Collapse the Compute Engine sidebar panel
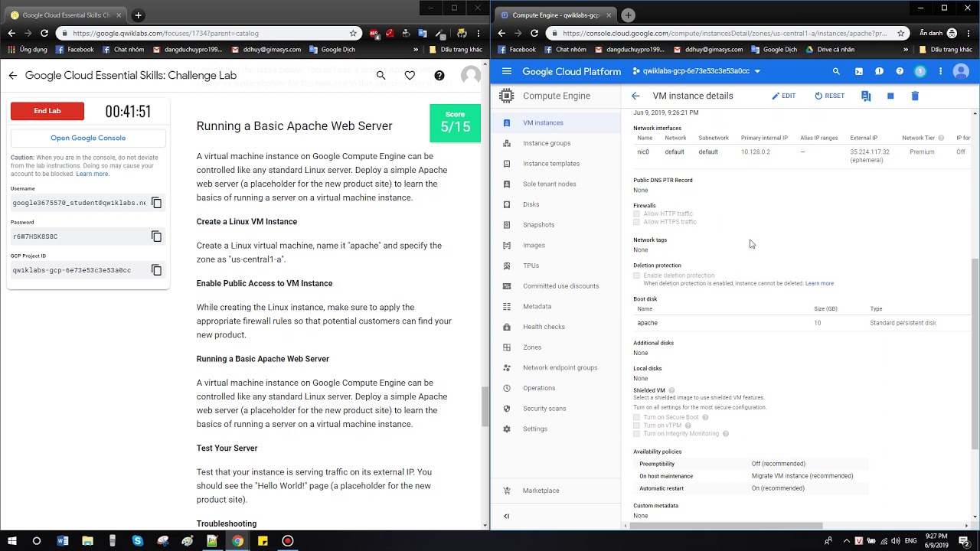The width and height of the screenshot is (980, 551). click(506, 516)
